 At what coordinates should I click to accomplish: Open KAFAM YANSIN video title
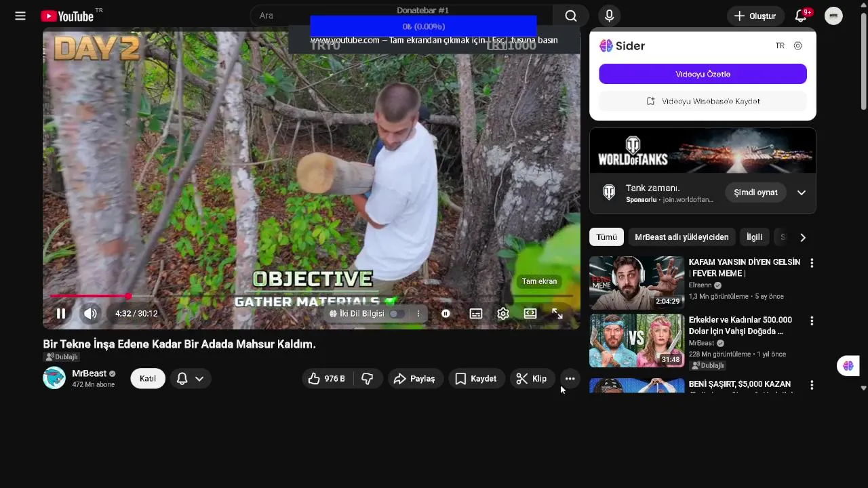pyautogui.click(x=744, y=268)
